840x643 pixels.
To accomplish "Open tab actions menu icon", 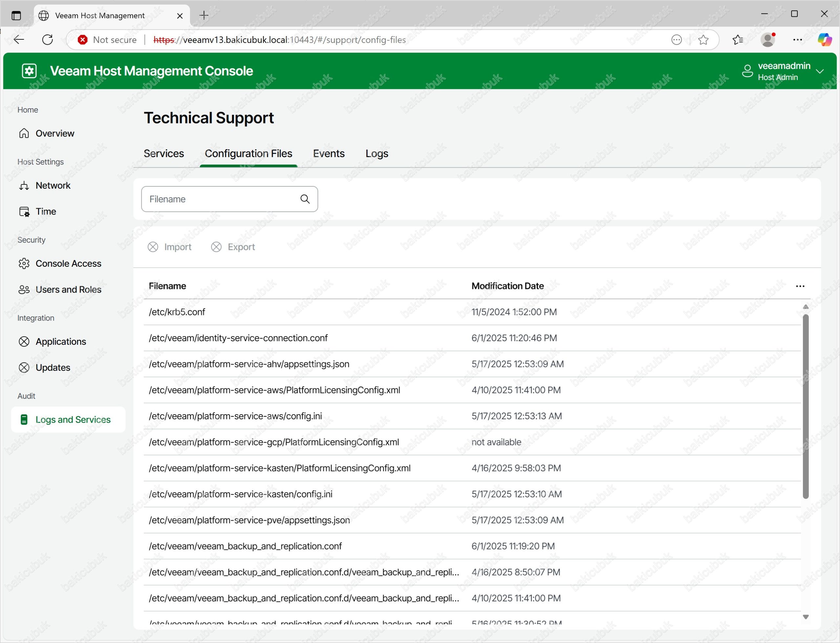I will point(16,15).
